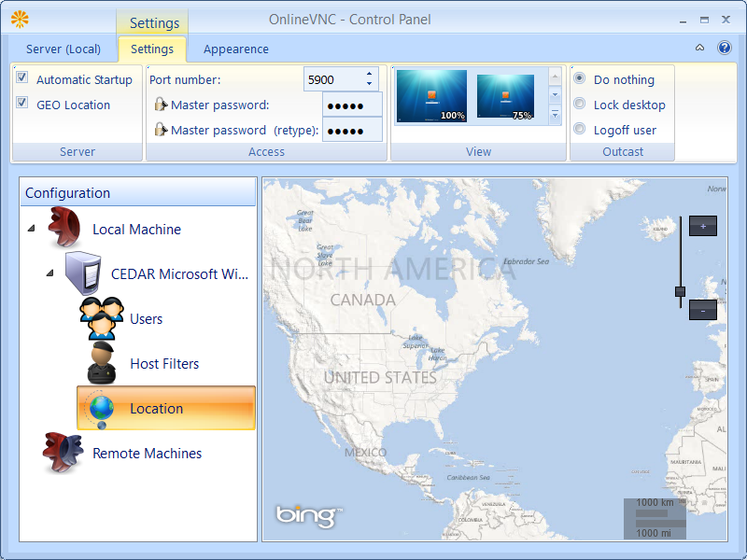Click the map zoom slider handle
This screenshot has width=747, height=560.
681,291
